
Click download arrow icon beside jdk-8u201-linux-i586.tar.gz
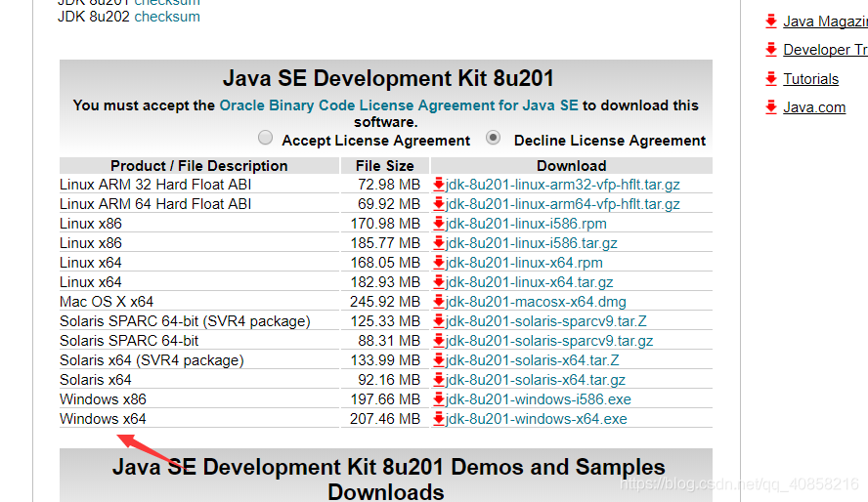tap(439, 243)
